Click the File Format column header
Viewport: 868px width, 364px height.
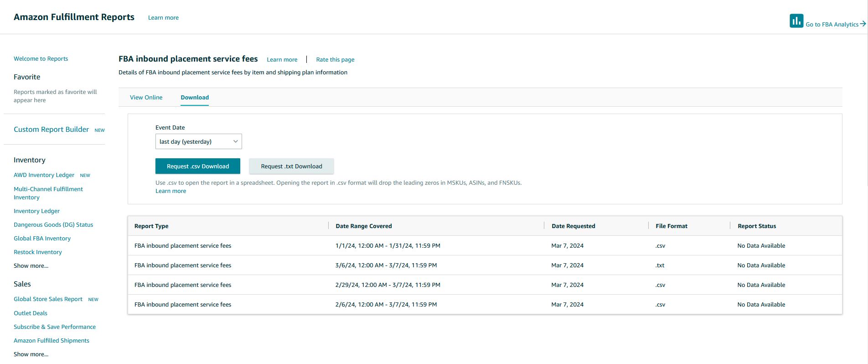pos(672,226)
